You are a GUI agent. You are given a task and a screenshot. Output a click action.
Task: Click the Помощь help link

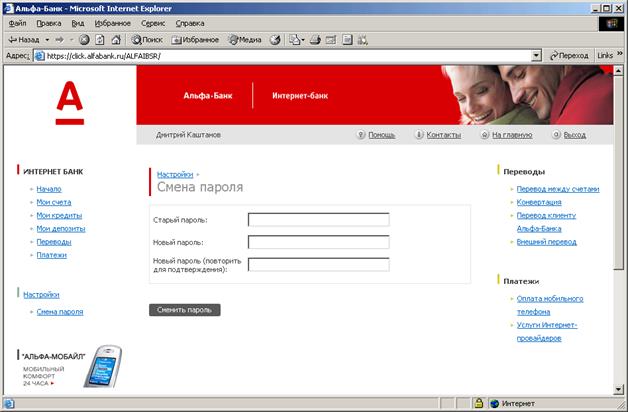382,135
